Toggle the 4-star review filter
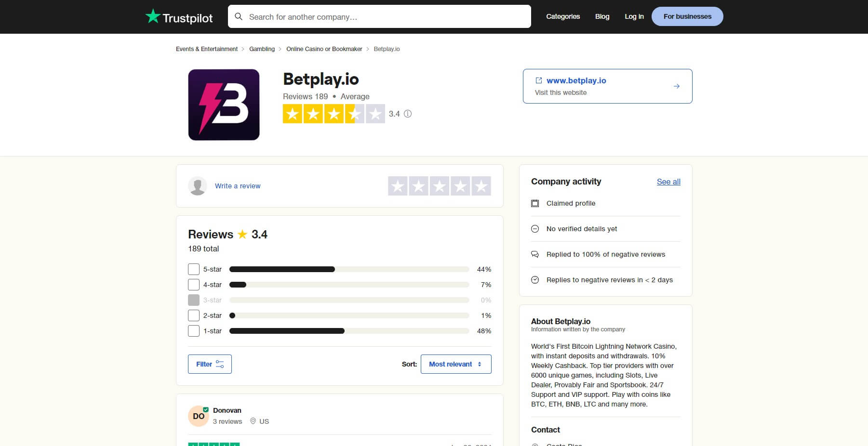The height and width of the screenshot is (446, 868). (194, 285)
